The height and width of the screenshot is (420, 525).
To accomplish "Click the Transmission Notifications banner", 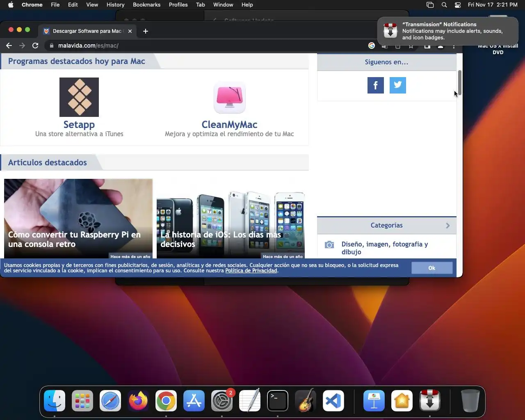I will 448,31.
